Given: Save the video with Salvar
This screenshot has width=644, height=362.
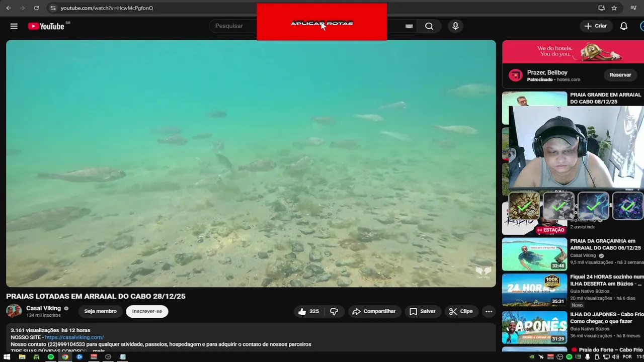Looking at the screenshot, I should (x=423, y=311).
